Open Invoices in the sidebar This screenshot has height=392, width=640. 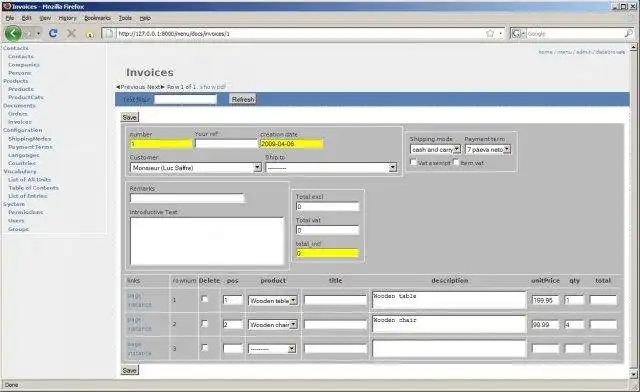20,122
